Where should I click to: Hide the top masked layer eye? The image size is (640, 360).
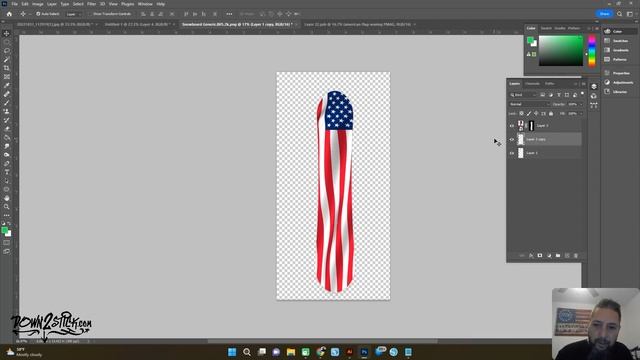click(512, 126)
